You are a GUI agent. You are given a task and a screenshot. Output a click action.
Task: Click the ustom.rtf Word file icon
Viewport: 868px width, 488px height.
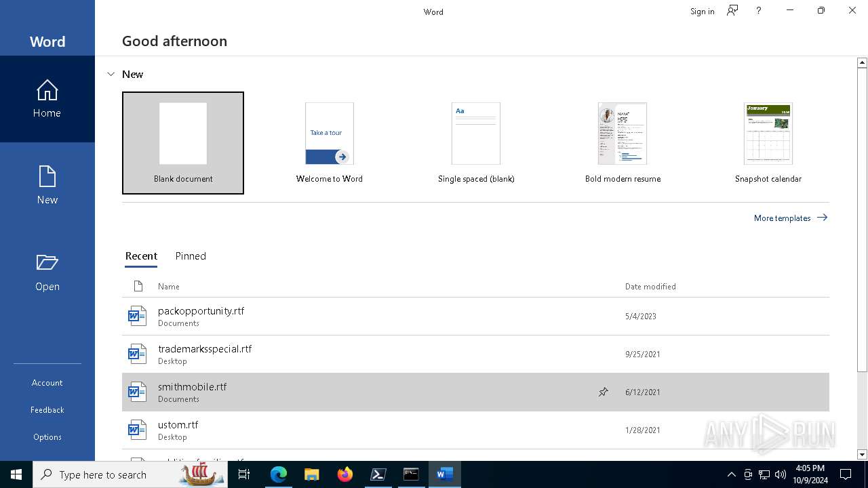pos(137,430)
